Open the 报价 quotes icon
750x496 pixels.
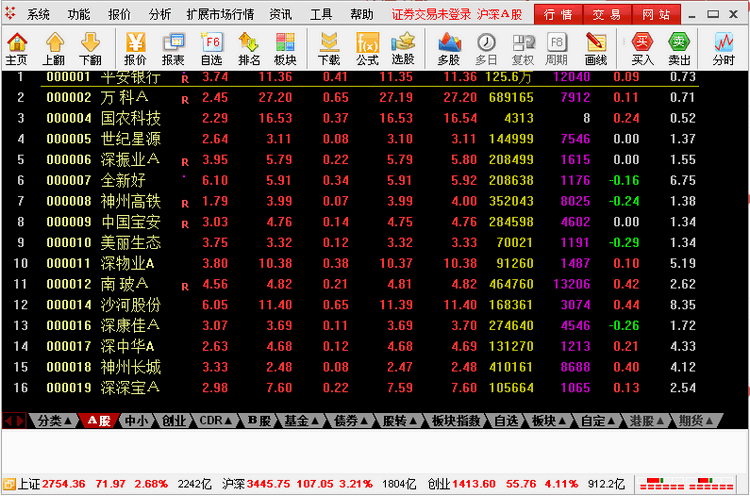(x=135, y=48)
